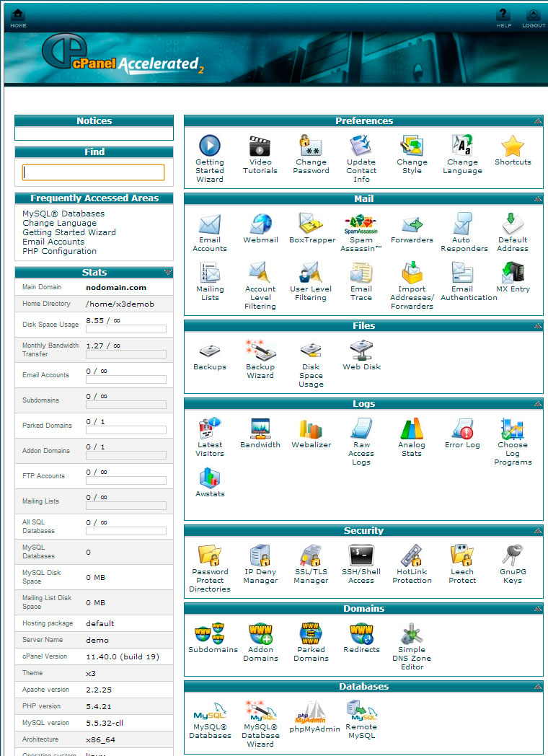Open GnuPG Keys

point(513,555)
